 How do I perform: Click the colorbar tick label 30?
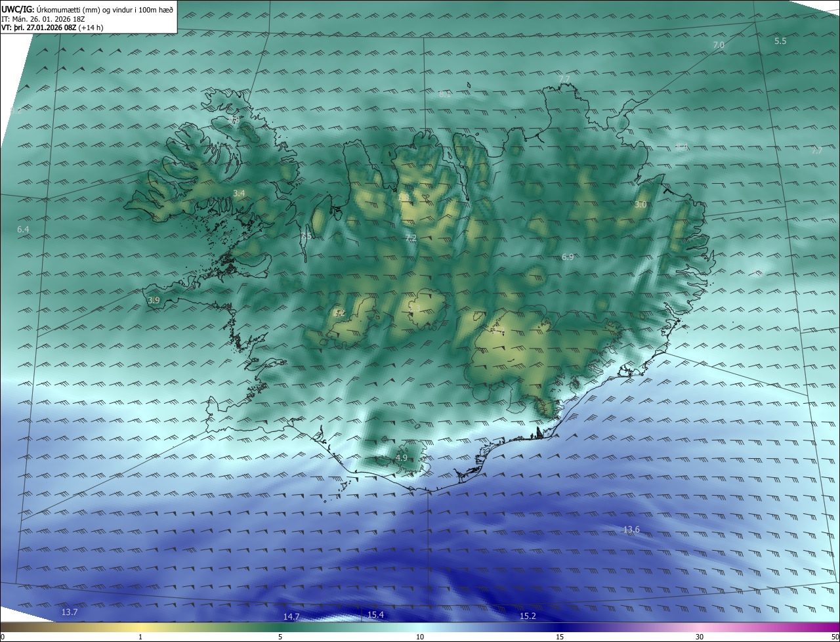[x=700, y=637]
